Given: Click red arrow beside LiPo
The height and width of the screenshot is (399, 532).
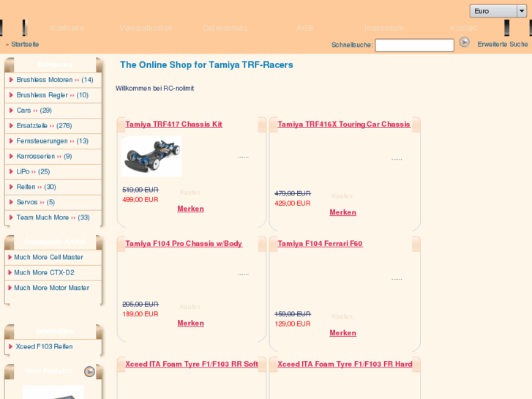Looking at the screenshot, I should click(x=11, y=171).
